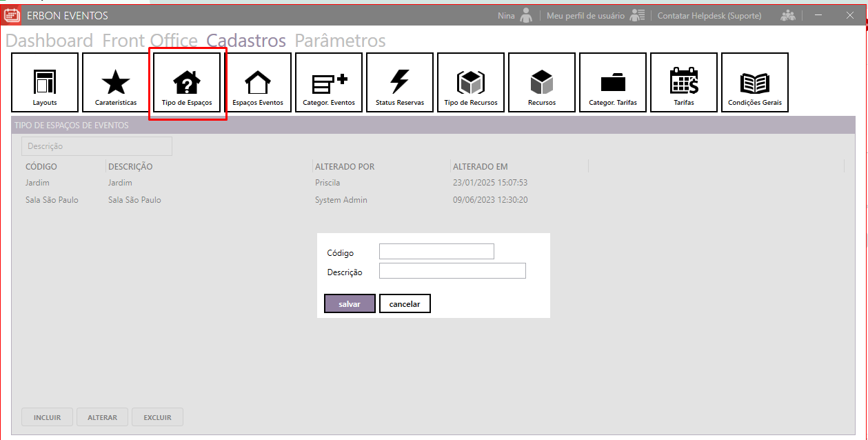Focus the Código input field
The image size is (868, 440).
click(x=436, y=252)
